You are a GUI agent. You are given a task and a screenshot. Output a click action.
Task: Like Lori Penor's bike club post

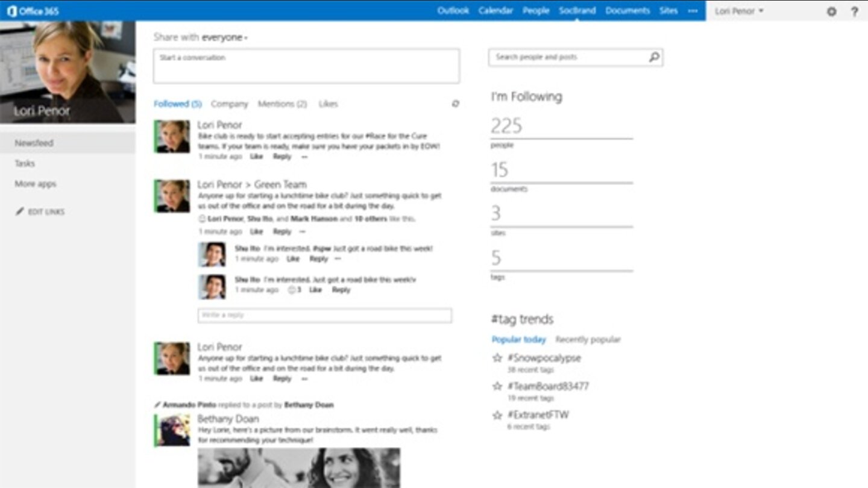256,157
